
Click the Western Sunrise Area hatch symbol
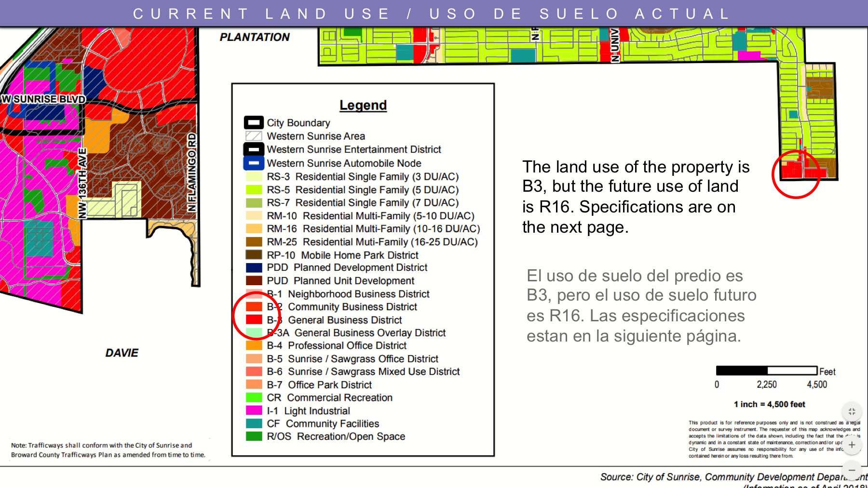(254, 136)
